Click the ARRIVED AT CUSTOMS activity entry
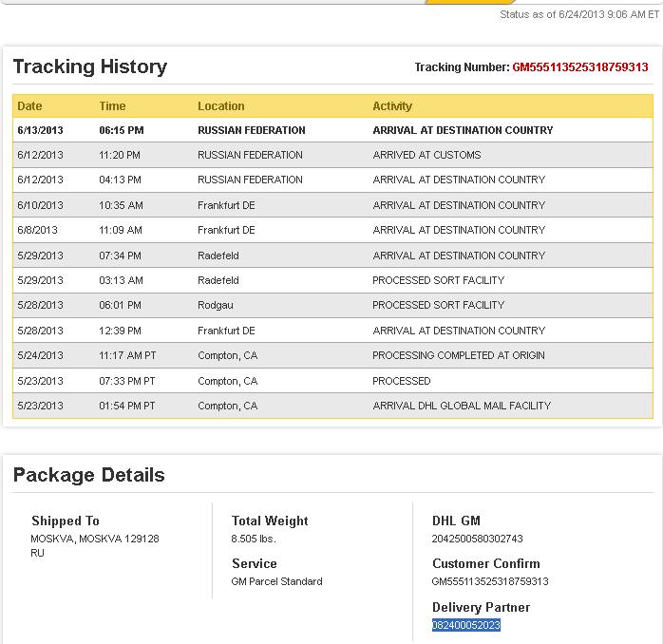The width and height of the screenshot is (663, 644). pos(426,155)
